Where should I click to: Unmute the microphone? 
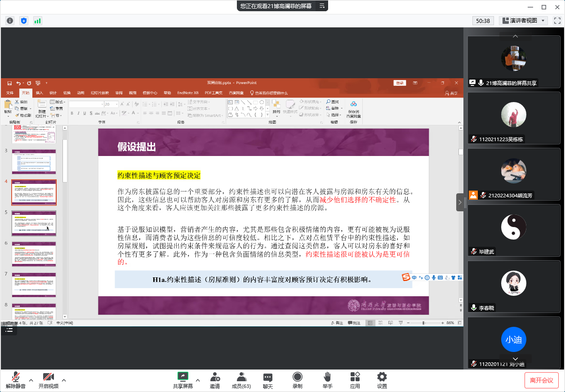coord(16,380)
